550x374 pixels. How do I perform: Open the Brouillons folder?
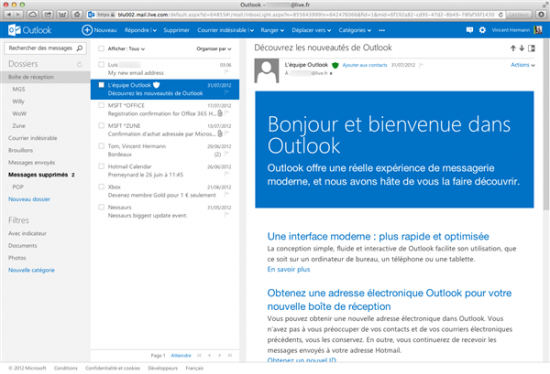pyautogui.click(x=21, y=150)
